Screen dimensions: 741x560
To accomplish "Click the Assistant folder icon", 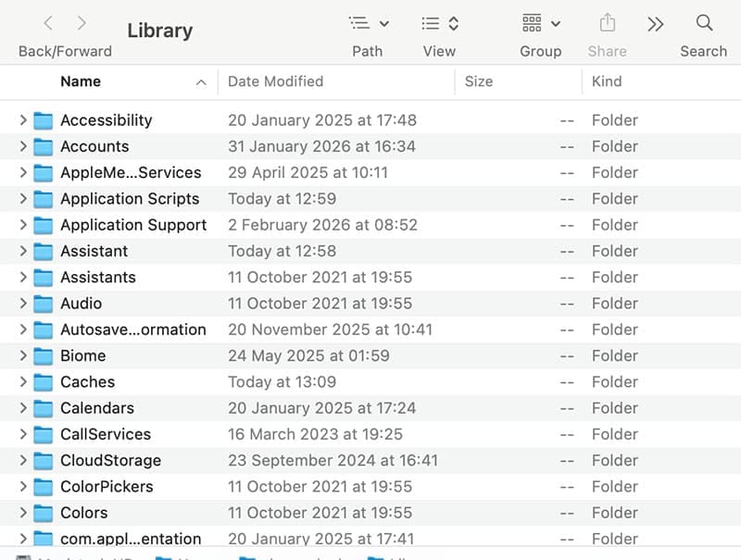I will click(x=43, y=251).
